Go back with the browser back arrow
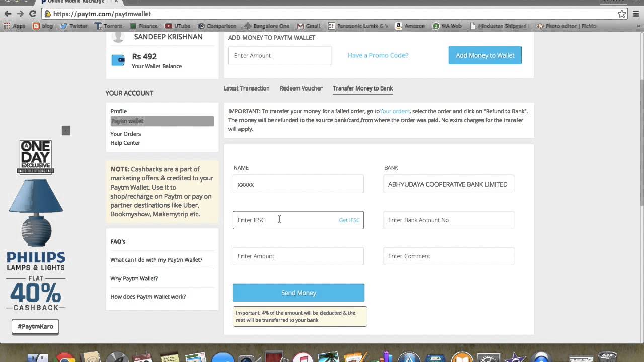Screen dimensions: 644x362 8,14
